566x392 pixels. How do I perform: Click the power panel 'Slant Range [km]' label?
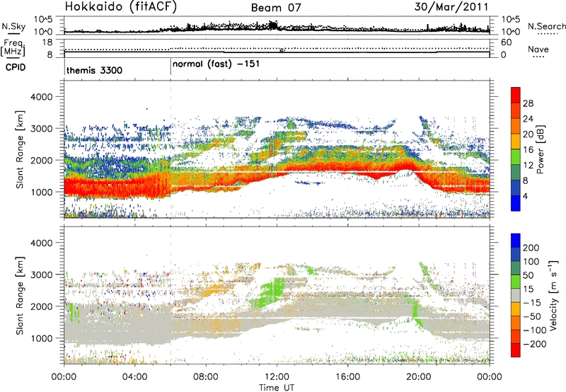[20, 149]
